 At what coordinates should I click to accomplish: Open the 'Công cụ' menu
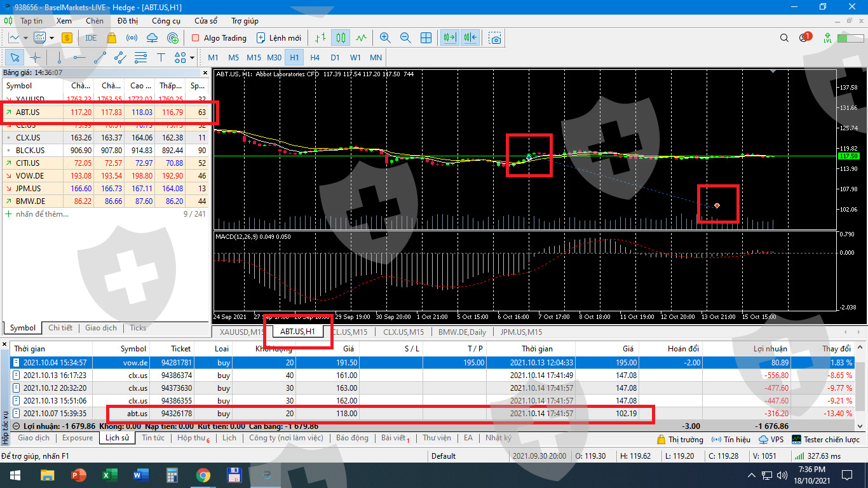[166, 21]
